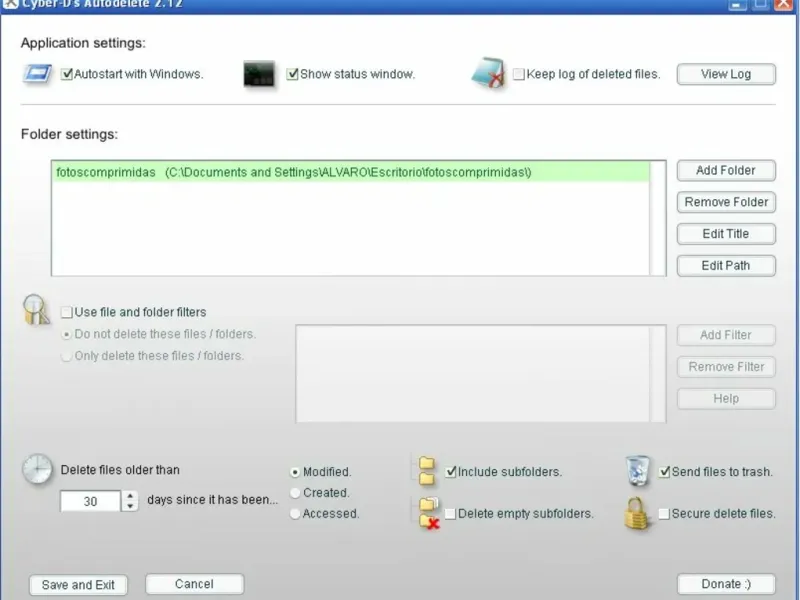Click the magnifier filters icon

point(36,310)
